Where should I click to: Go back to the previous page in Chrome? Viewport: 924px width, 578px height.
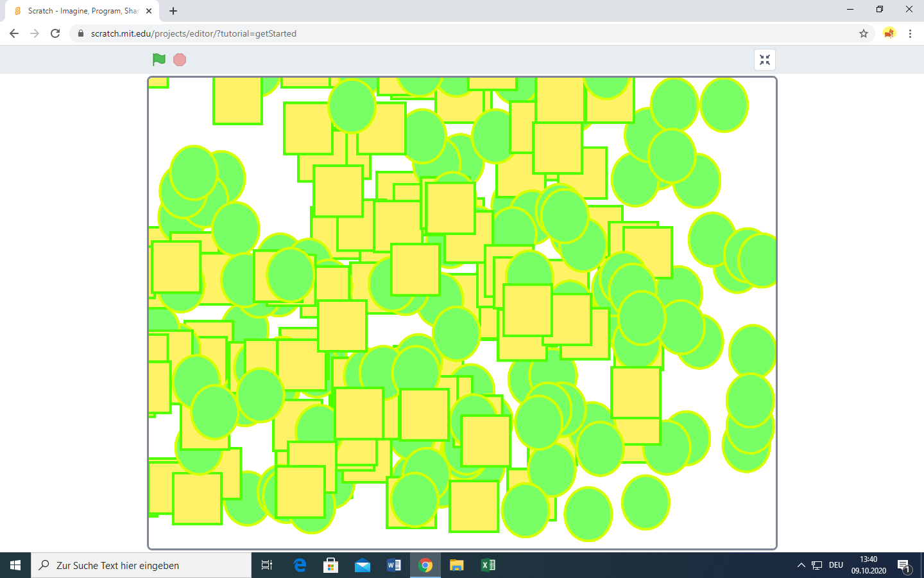14,33
